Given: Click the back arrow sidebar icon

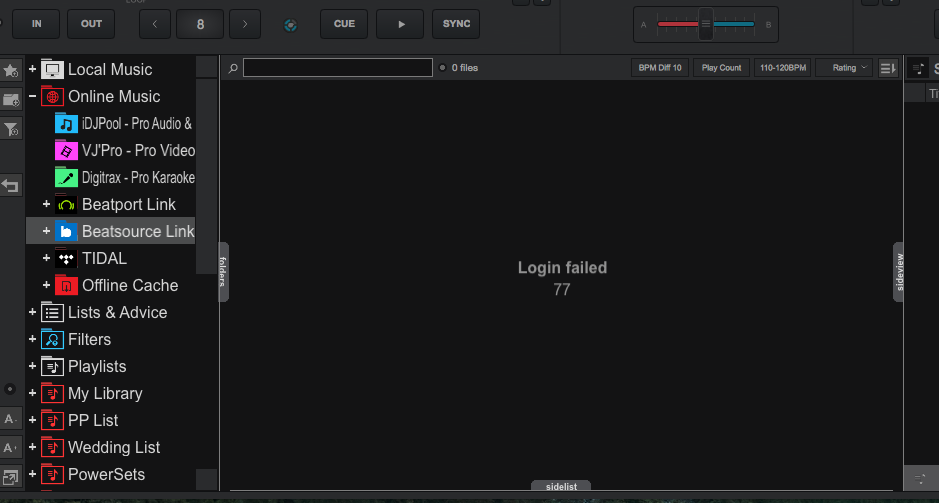Looking at the screenshot, I should [11, 185].
